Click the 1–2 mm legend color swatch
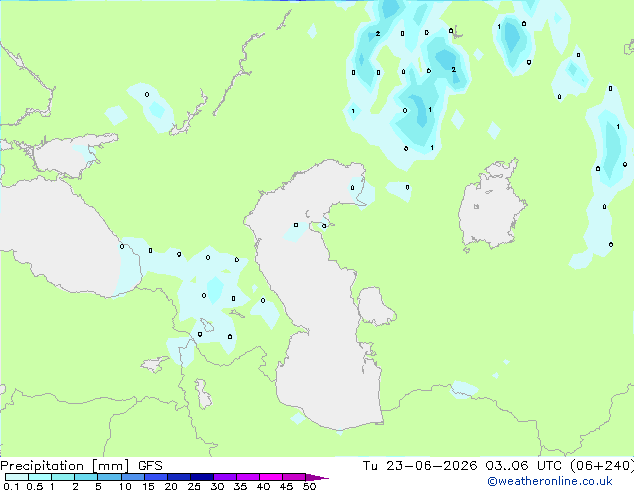The height and width of the screenshot is (490, 634). coord(63,477)
